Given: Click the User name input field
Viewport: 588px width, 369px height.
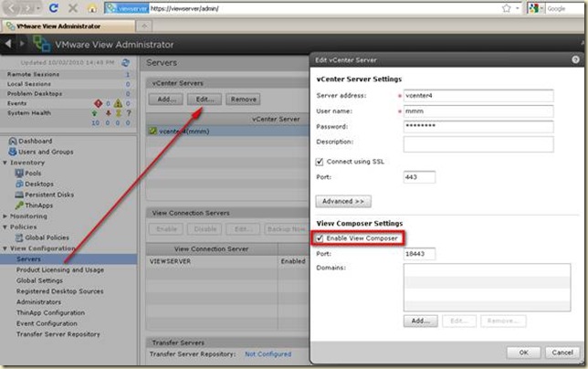Looking at the screenshot, I should pyautogui.click(x=478, y=111).
